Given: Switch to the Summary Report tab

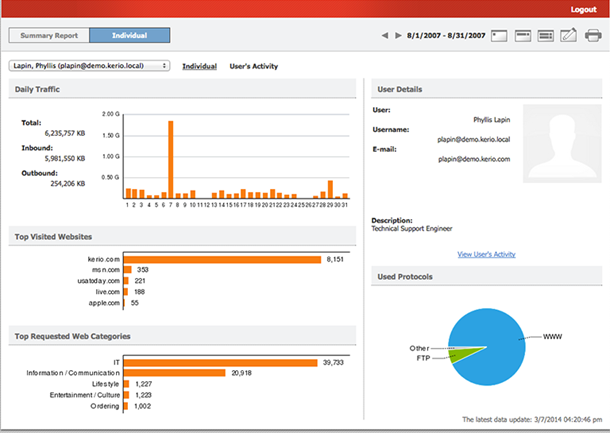Looking at the screenshot, I should pyautogui.click(x=49, y=35).
